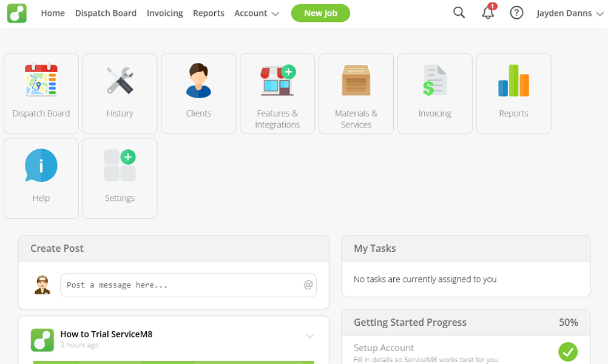This screenshot has width=608, height=364.
Task: Click the My Tasks panel header
Action: tap(465, 249)
